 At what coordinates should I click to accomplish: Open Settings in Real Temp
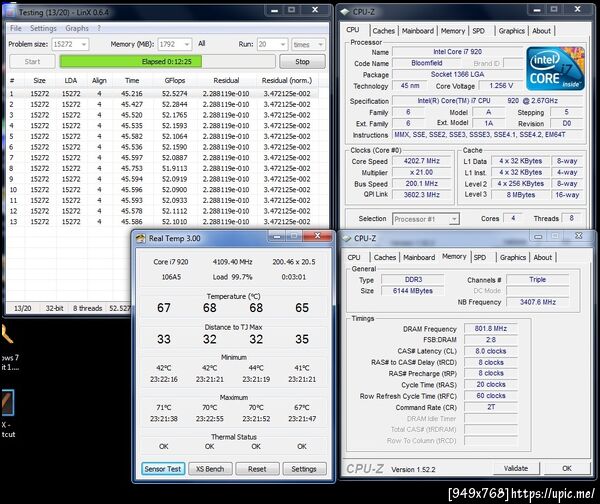click(304, 469)
